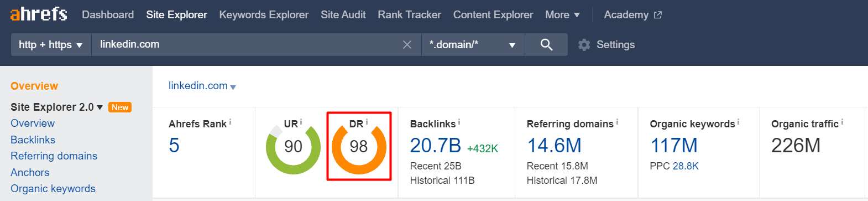The image size is (868, 201).
Task: Show Referring domains info tooltip icon
Action: [617, 122]
